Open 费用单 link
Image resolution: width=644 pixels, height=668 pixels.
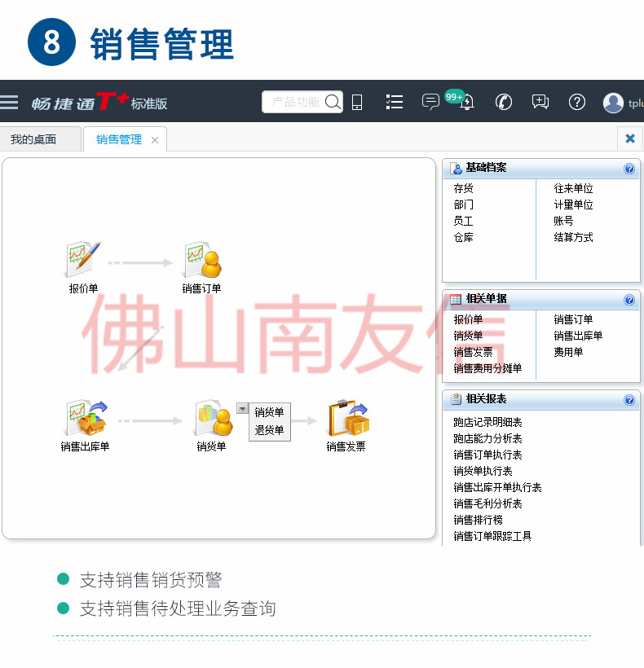point(568,352)
